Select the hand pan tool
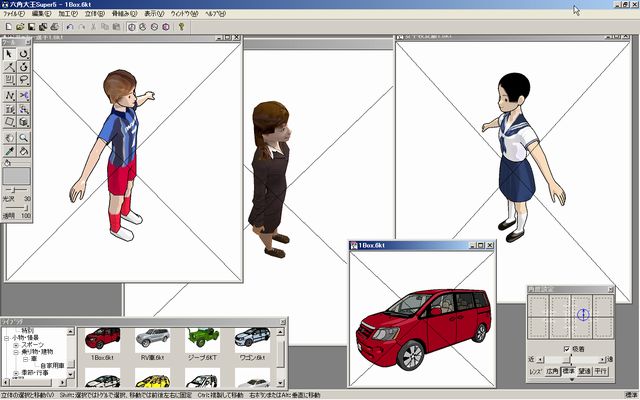This screenshot has width=640, height=400. [x=9, y=137]
